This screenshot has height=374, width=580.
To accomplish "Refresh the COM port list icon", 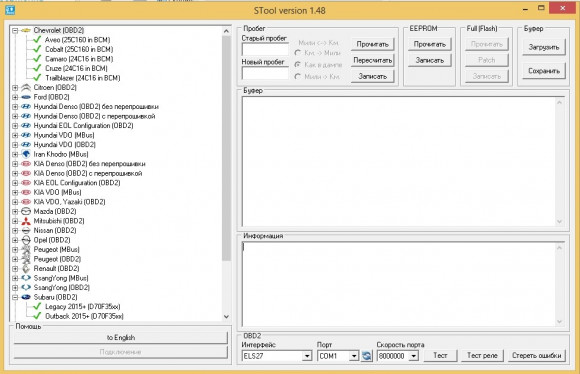I will [x=367, y=356].
